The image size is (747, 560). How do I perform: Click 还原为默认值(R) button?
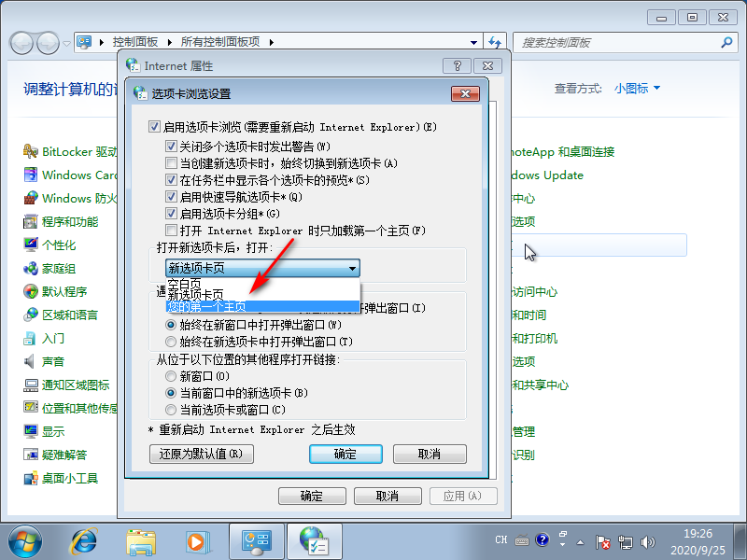tap(202, 454)
